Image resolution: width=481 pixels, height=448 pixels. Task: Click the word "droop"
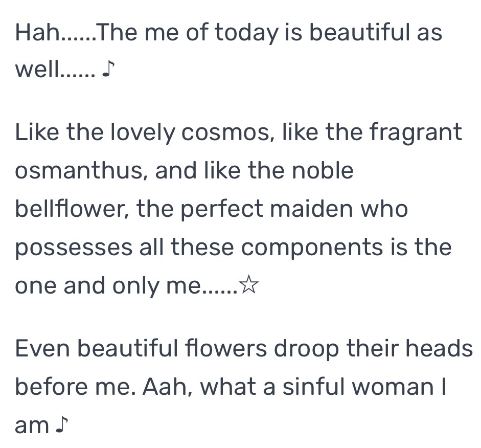click(x=307, y=349)
